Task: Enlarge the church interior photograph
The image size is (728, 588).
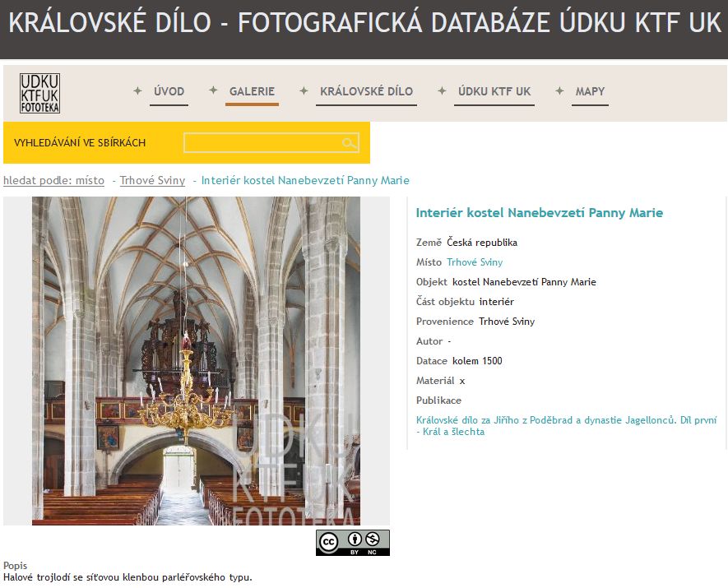Action: tap(196, 361)
